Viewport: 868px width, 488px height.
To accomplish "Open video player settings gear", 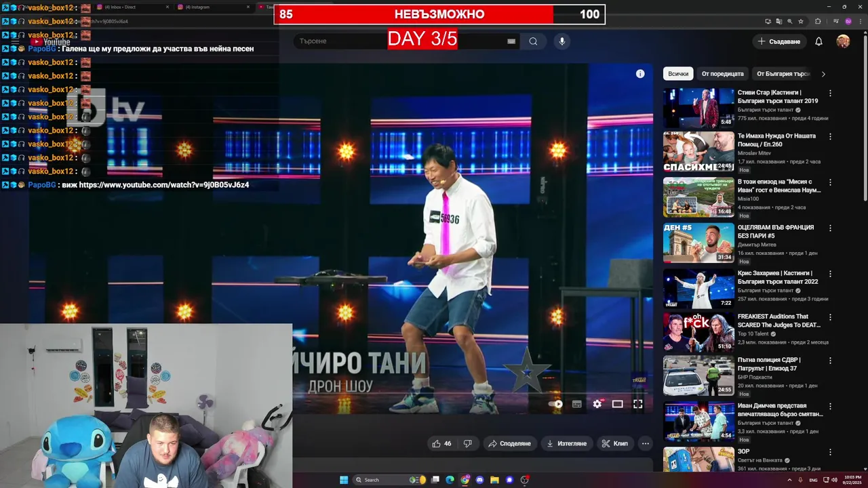I will click(597, 404).
